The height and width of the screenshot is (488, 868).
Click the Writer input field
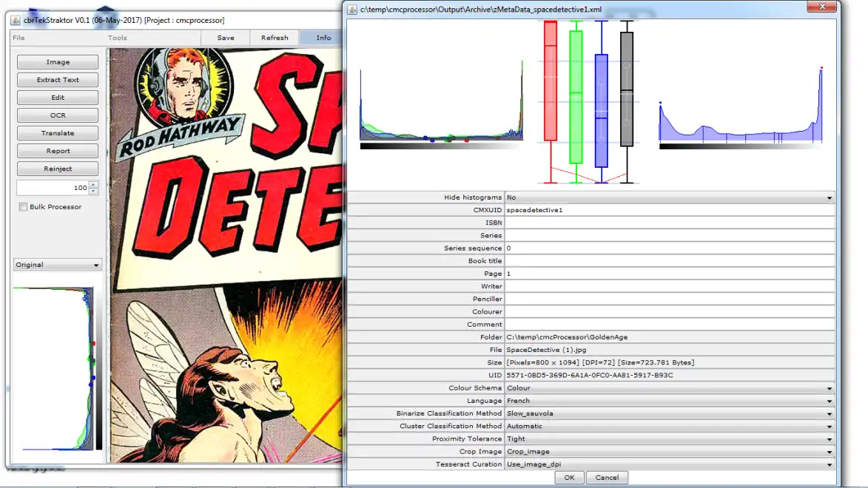(x=669, y=286)
